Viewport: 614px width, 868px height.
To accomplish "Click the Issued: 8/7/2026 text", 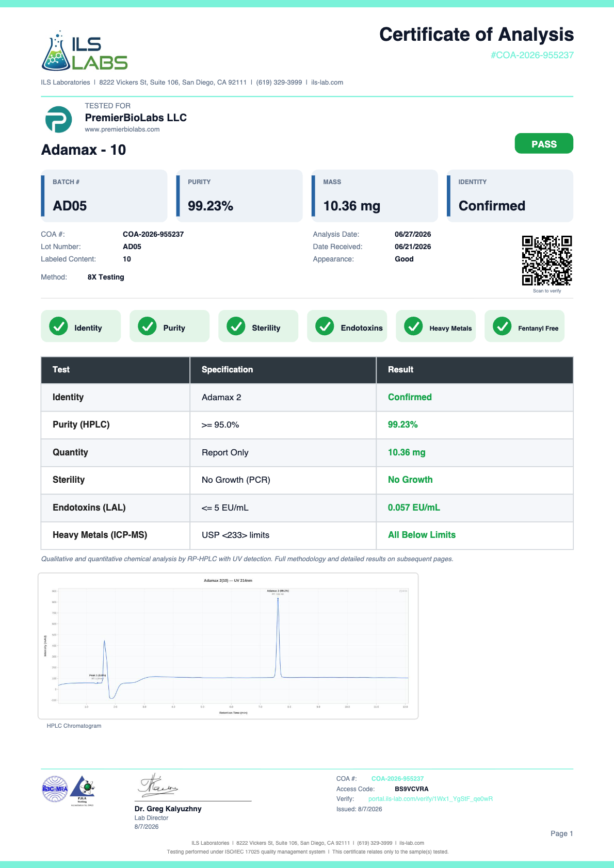I will (359, 809).
